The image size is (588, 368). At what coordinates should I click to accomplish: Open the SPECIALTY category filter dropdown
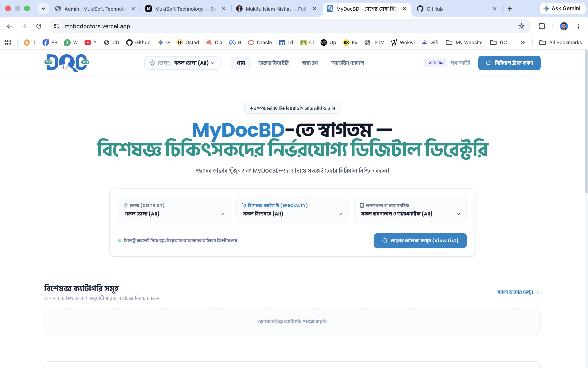point(292,210)
